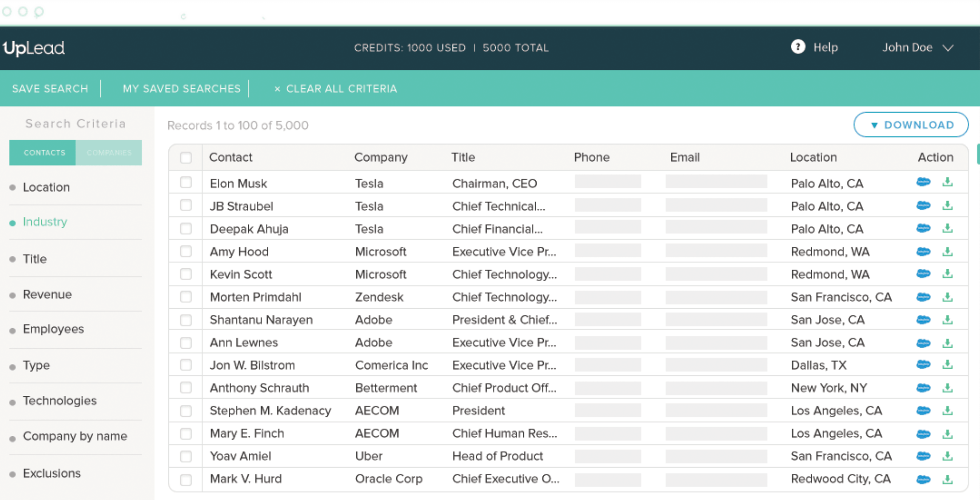Expand the Type criteria section
The image size is (980, 500).
(x=36, y=365)
